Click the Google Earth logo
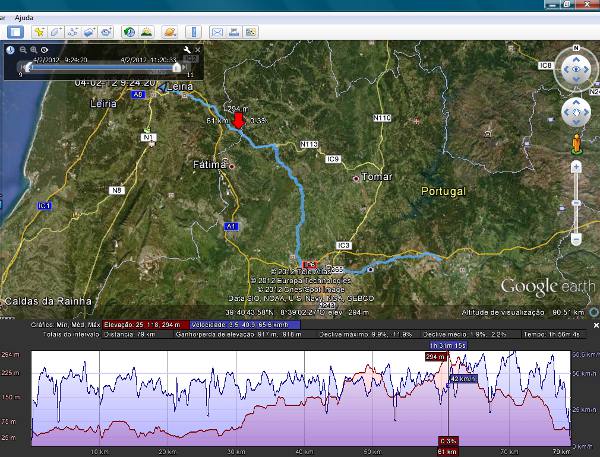 point(548,287)
